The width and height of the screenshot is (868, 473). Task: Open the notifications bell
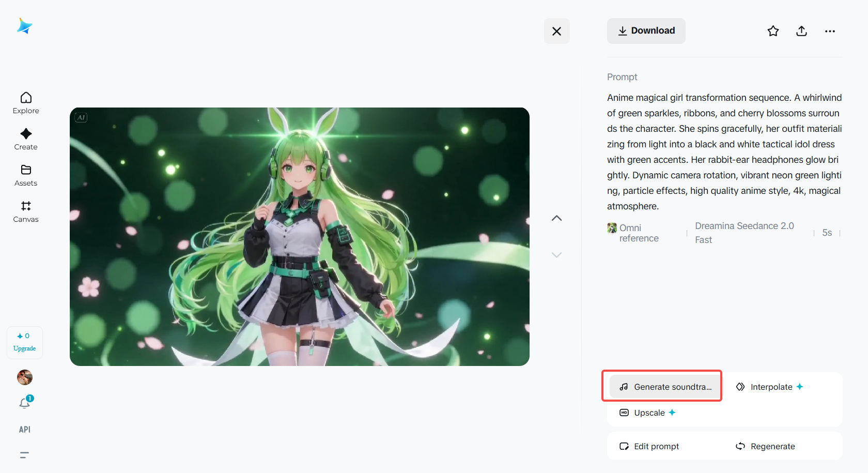tap(25, 403)
